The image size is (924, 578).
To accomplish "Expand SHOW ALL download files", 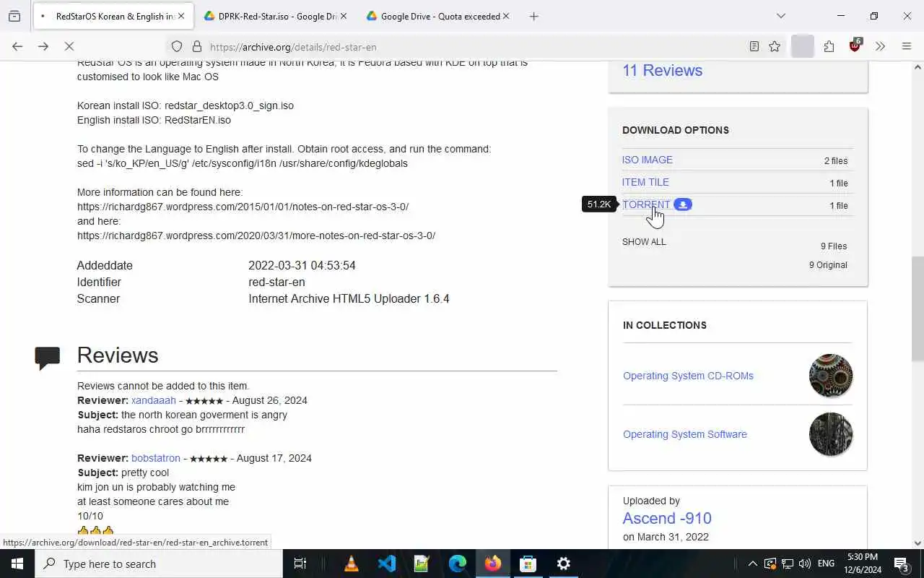I will click(644, 242).
